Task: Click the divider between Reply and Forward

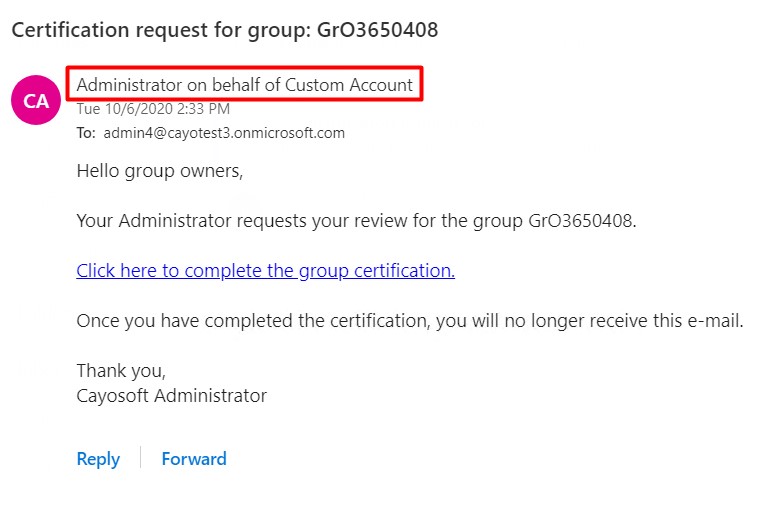Action: tap(140, 457)
